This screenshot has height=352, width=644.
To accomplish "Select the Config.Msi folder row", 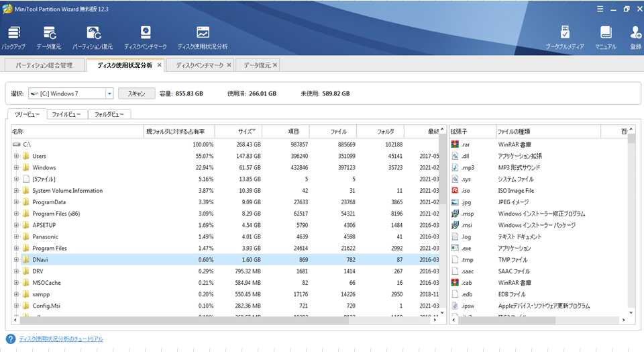I will (x=225, y=306).
